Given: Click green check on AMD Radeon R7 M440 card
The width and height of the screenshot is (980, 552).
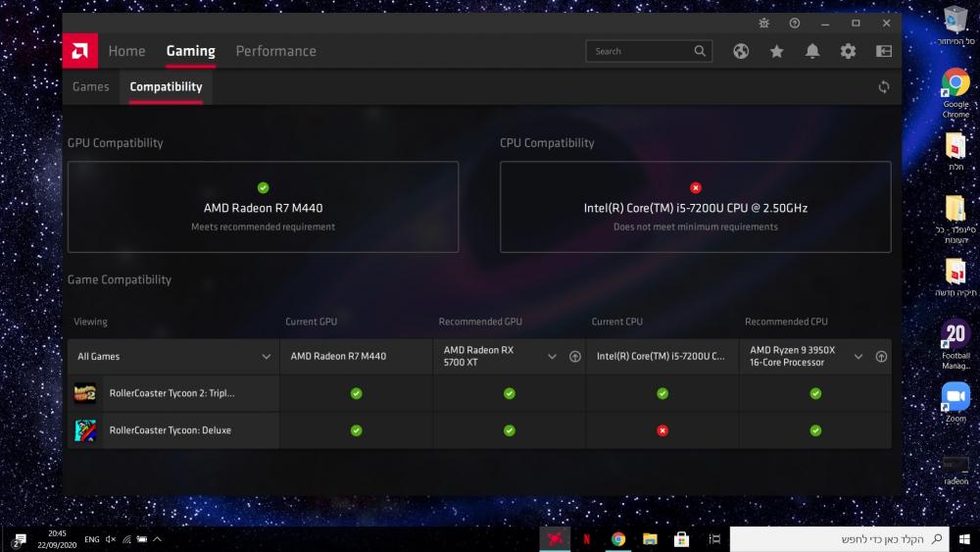Looking at the screenshot, I should [x=263, y=187].
